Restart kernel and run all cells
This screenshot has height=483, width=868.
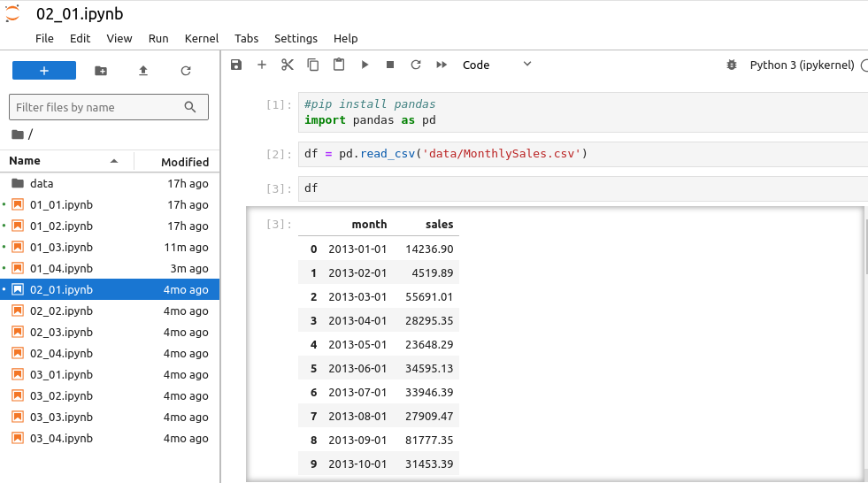click(x=442, y=65)
